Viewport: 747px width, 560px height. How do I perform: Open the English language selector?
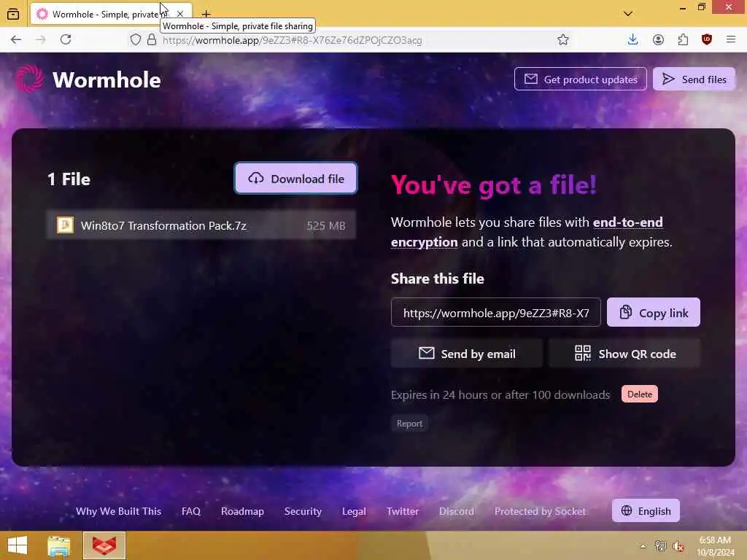tap(646, 510)
